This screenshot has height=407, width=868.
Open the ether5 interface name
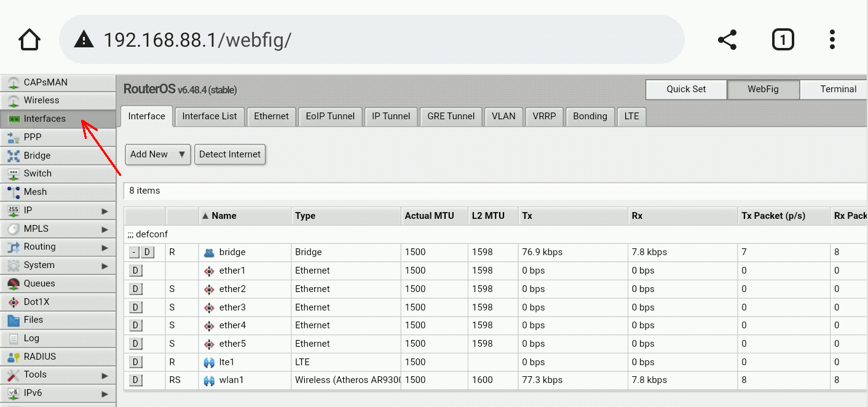point(232,344)
